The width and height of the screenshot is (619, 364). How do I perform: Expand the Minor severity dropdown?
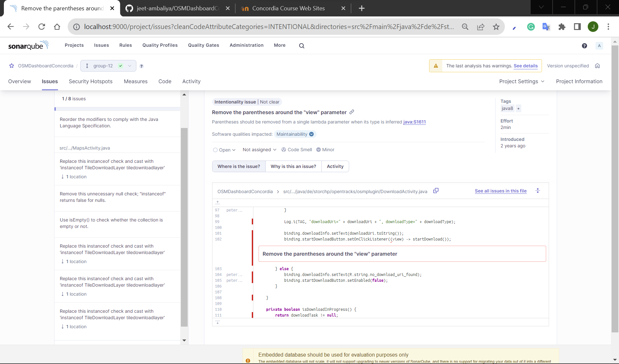pos(326,150)
